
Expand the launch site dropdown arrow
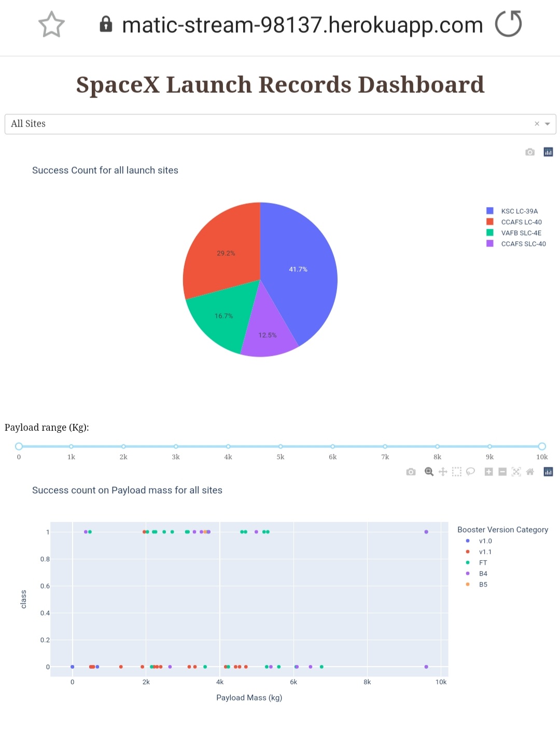coord(547,124)
